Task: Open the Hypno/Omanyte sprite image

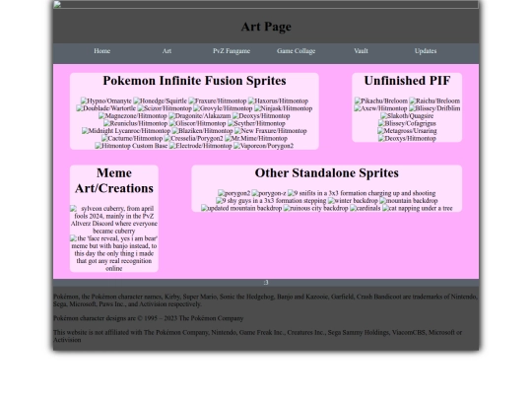Action: [x=106, y=100]
